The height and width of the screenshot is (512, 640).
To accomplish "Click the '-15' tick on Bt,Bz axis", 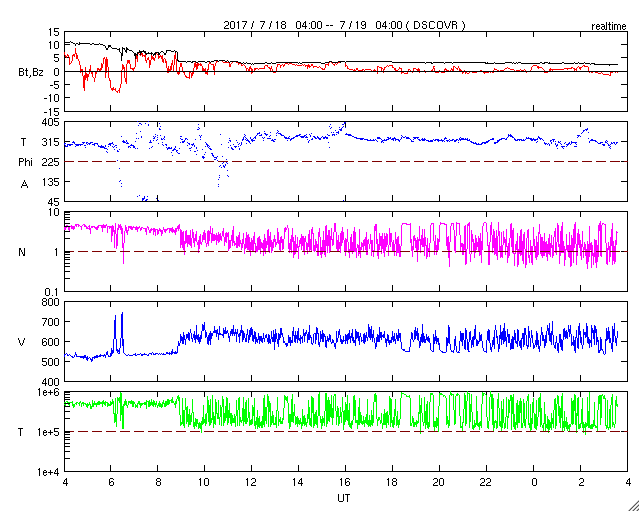I will [52, 111].
